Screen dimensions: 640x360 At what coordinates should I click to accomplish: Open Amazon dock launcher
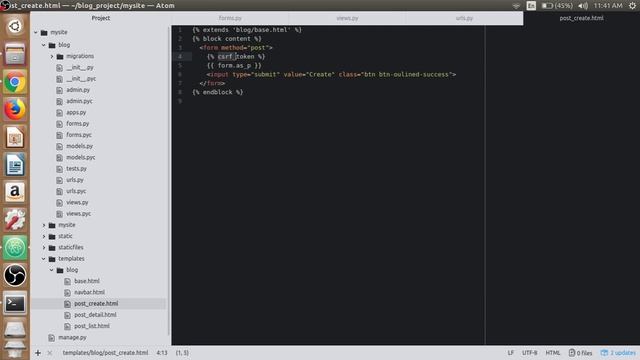click(15, 192)
